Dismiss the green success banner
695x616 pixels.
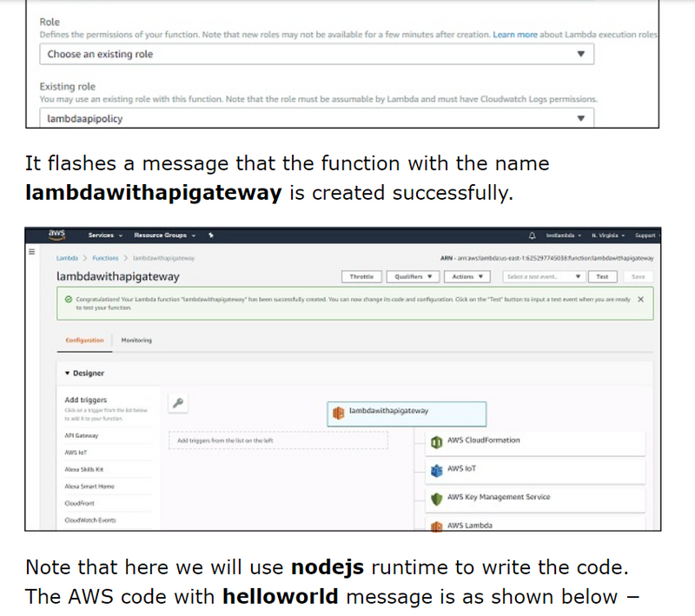[x=640, y=299]
